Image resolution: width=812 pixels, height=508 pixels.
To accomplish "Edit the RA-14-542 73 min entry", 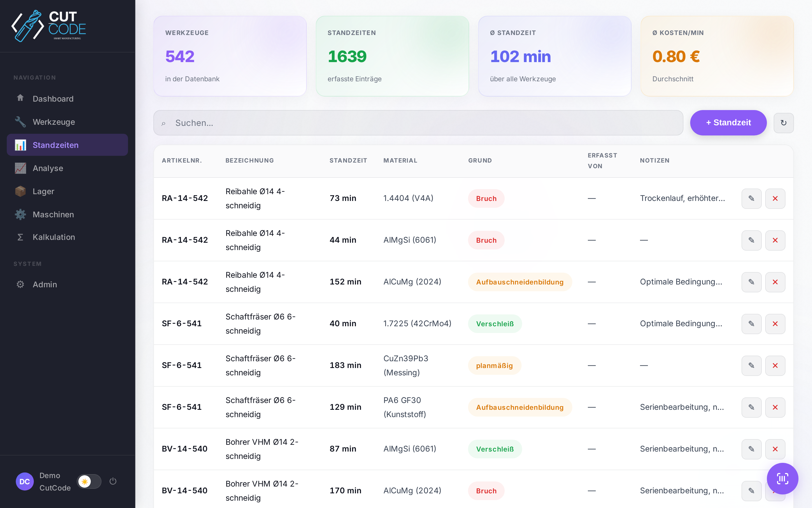I will point(751,198).
